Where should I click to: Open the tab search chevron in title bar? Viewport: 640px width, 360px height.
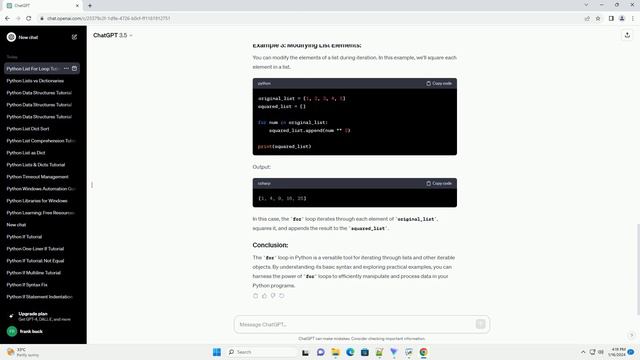586,5
